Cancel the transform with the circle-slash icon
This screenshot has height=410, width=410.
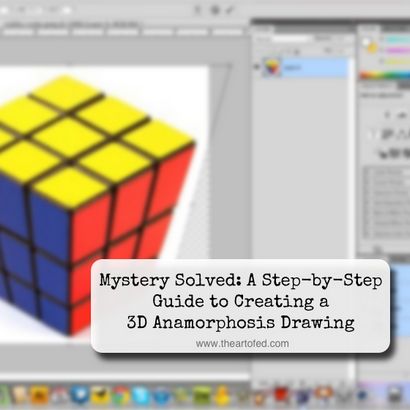click(215, 10)
